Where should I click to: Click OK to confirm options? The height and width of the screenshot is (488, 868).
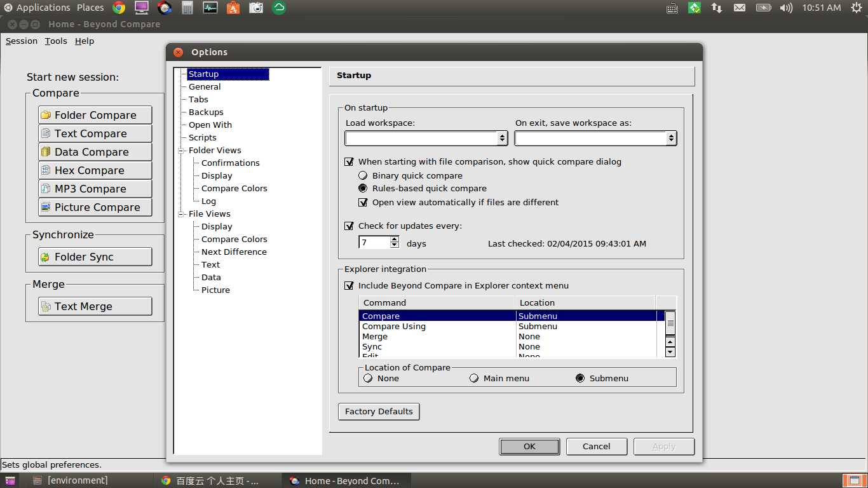tap(529, 447)
